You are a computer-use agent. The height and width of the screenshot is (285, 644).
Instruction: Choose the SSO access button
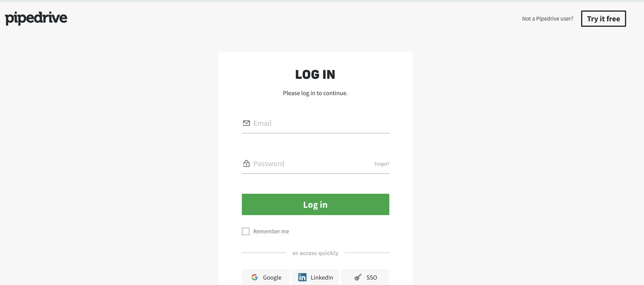pyautogui.click(x=365, y=277)
